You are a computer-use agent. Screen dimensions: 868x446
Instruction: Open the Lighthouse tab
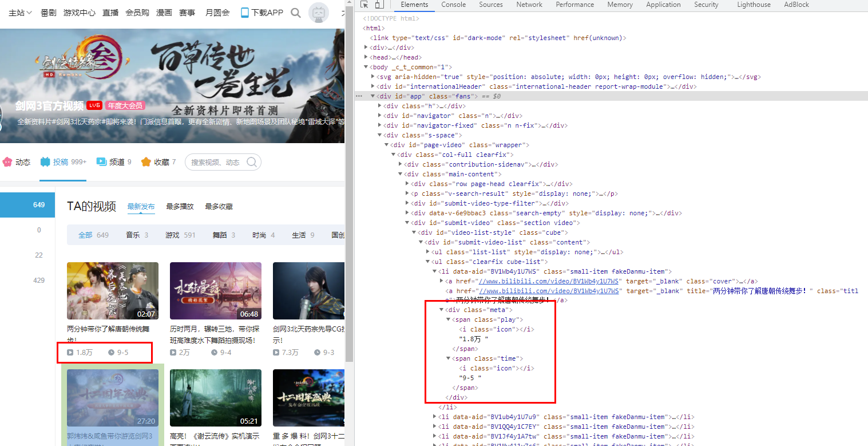click(754, 5)
